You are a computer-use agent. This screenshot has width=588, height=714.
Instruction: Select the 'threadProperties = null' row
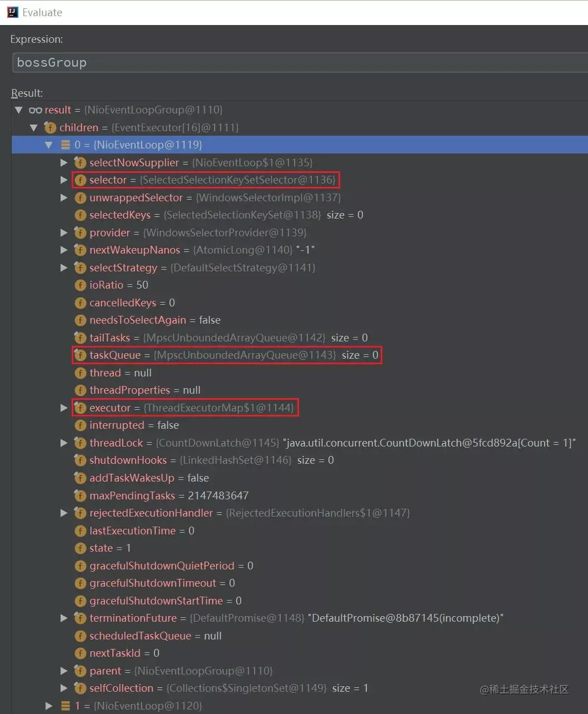145,390
